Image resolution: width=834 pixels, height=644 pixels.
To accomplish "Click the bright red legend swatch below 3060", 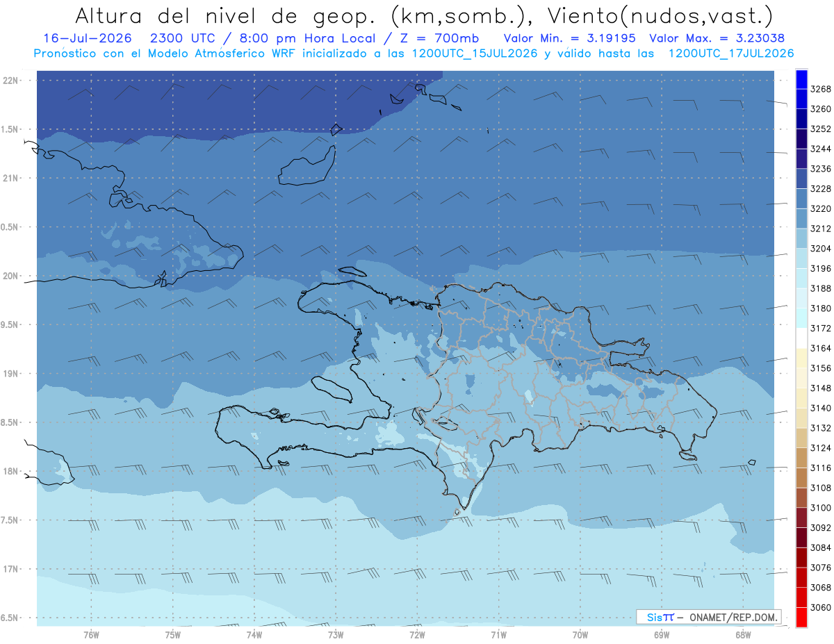I will pyautogui.click(x=801, y=617).
